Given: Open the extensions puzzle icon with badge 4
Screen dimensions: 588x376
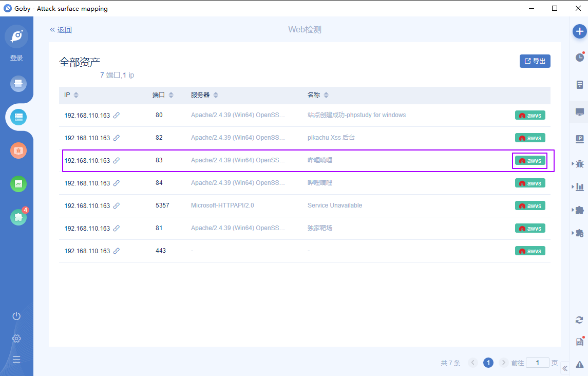Looking at the screenshot, I should tap(18, 217).
